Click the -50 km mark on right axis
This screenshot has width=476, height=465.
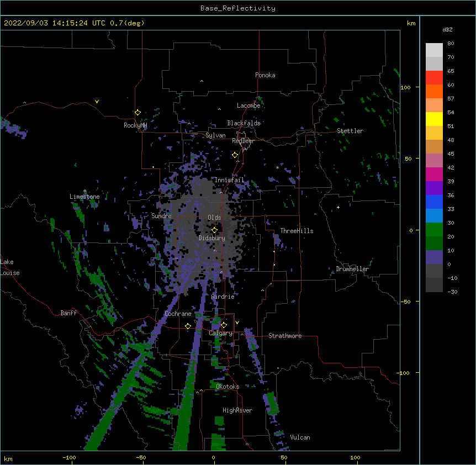[405, 302]
